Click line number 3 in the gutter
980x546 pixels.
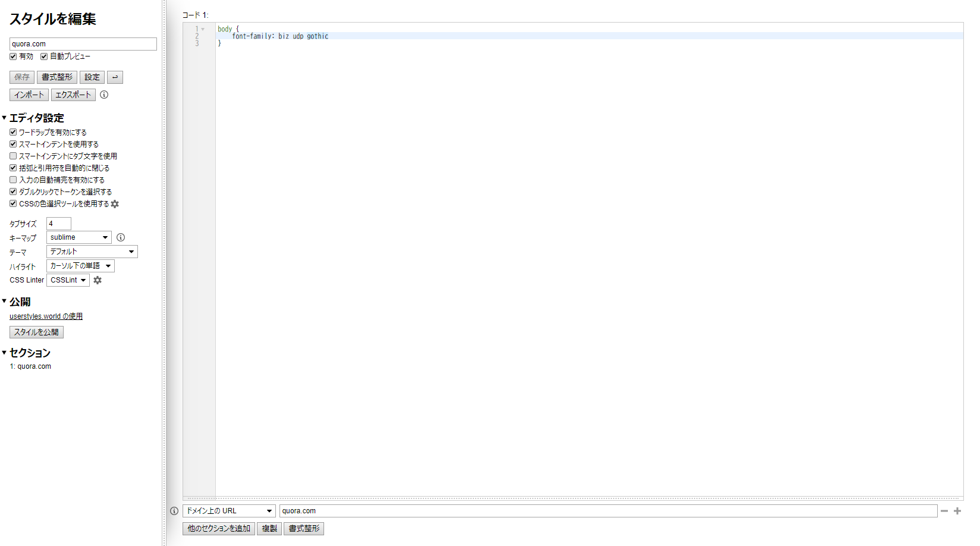click(197, 43)
